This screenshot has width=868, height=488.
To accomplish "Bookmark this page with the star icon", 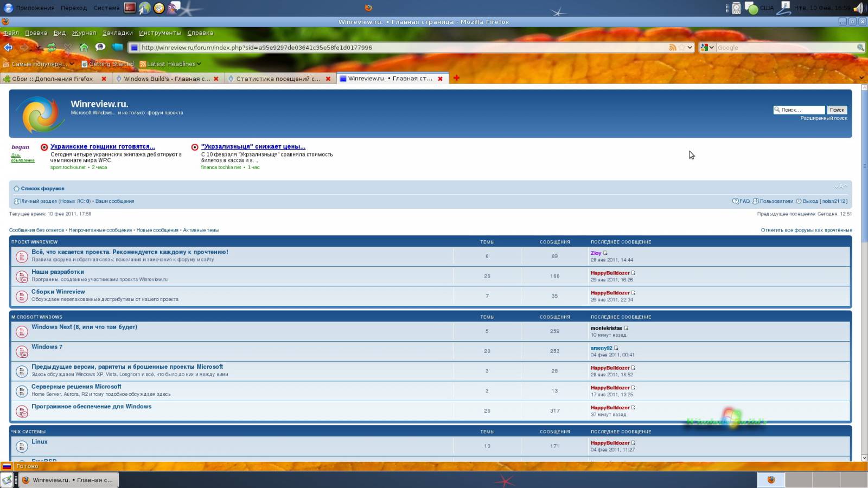I will [x=682, y=48].
